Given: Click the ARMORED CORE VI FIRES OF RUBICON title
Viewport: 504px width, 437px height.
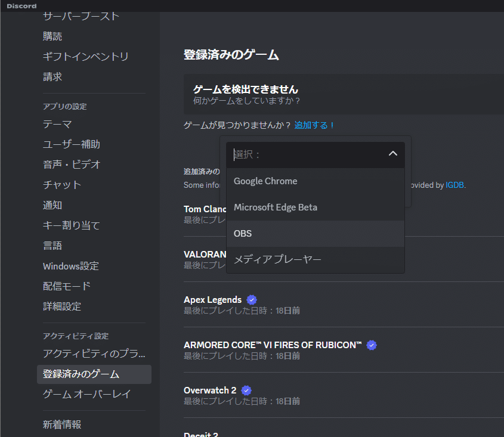Looking at the screenshot, I should pyautogui.click(x=273, y=345).
